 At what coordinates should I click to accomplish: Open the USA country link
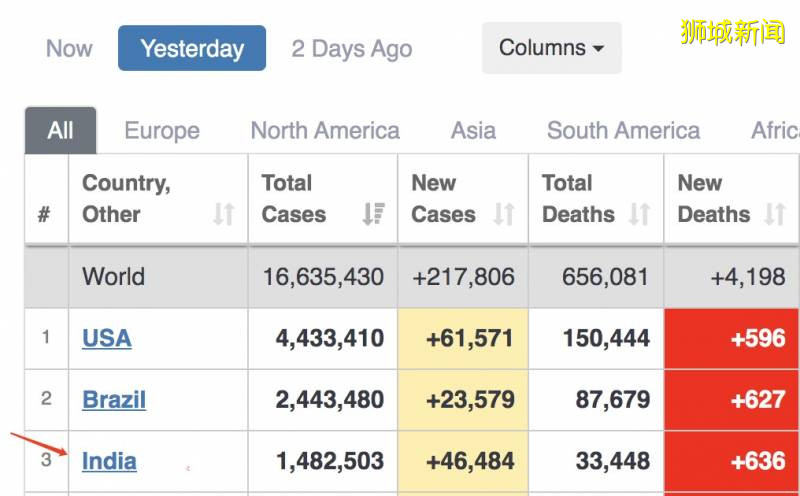click(x=107, y=338)
